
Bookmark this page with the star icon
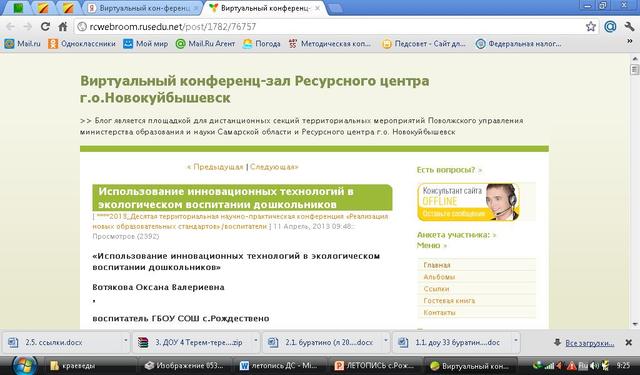tap(591, 27)
